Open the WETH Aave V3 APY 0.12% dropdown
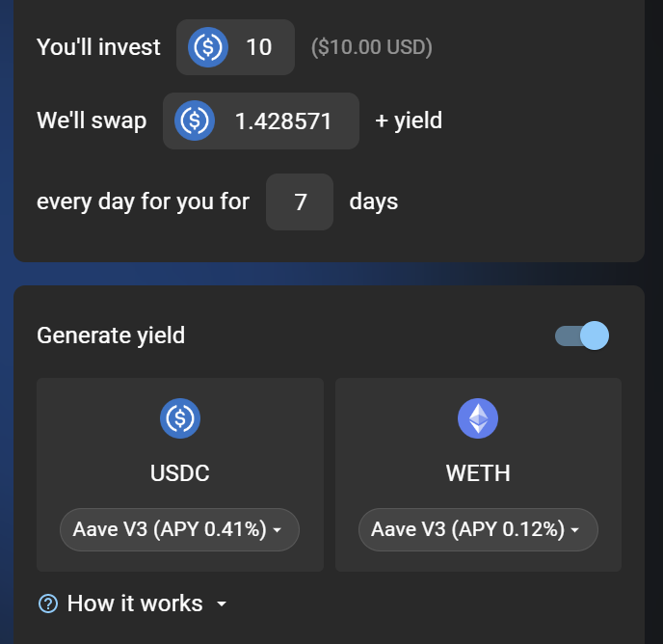 pos(478,529)
